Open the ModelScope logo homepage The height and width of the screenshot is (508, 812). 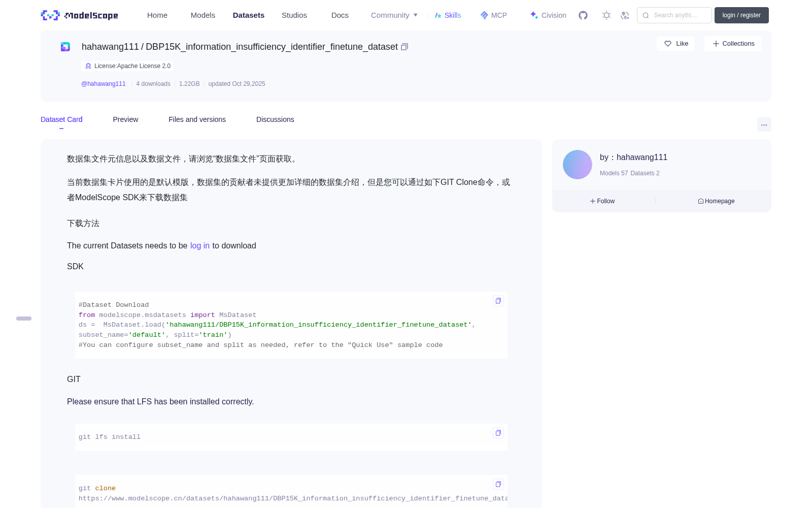tap(79, 15)
